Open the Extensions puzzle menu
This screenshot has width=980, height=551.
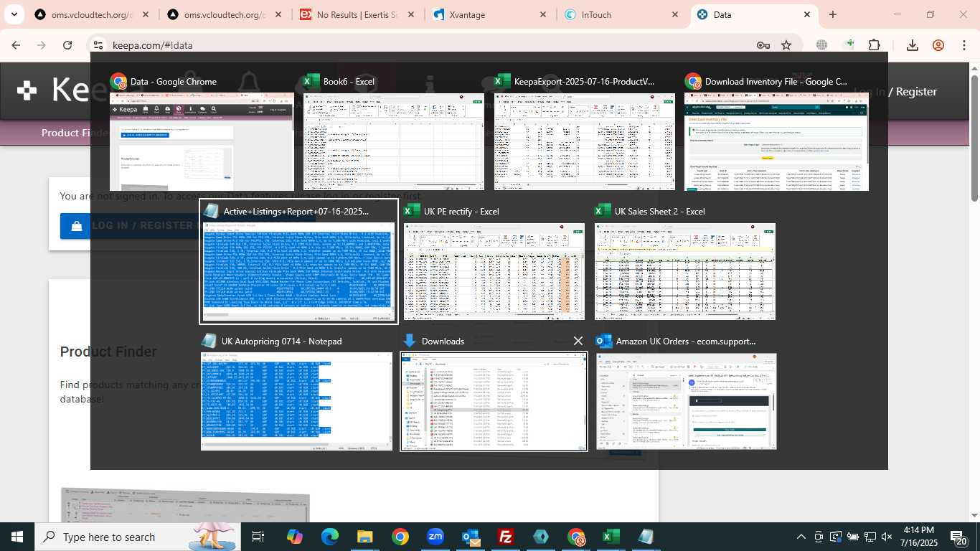(x=874, y=45)
